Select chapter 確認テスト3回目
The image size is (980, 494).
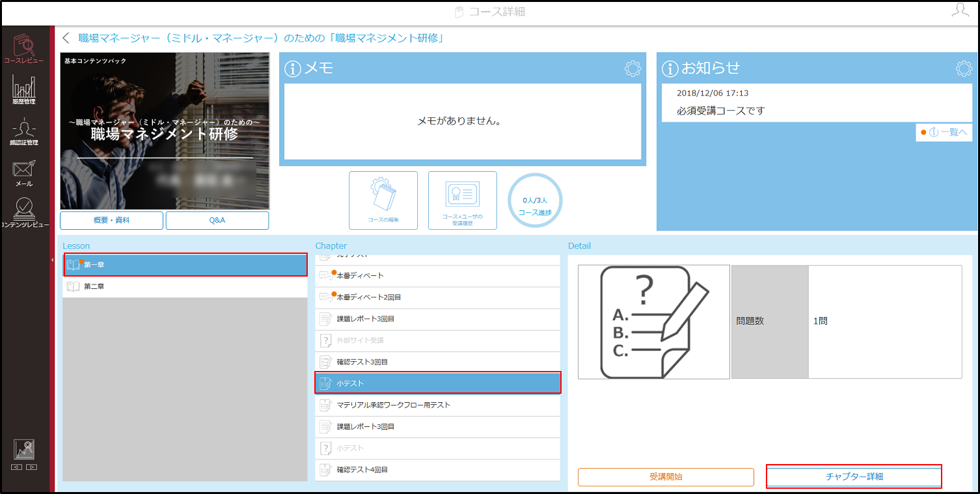pyautogui.click(x=438, y=362)
